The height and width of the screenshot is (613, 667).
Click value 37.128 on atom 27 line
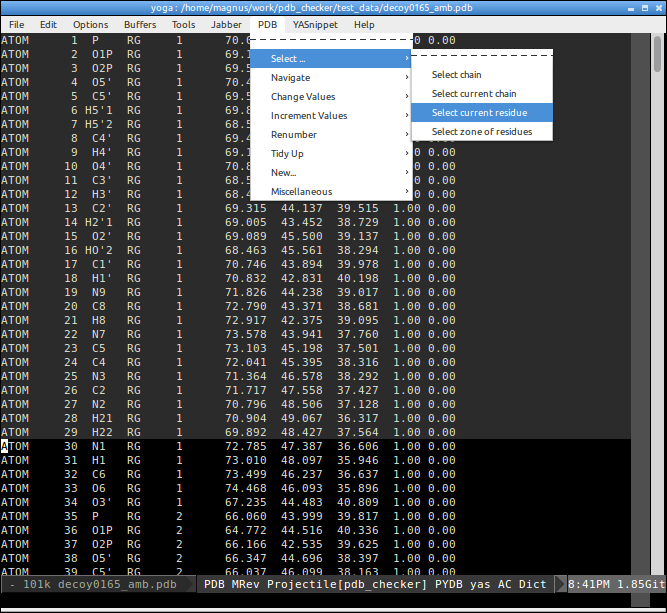point(358,404)
